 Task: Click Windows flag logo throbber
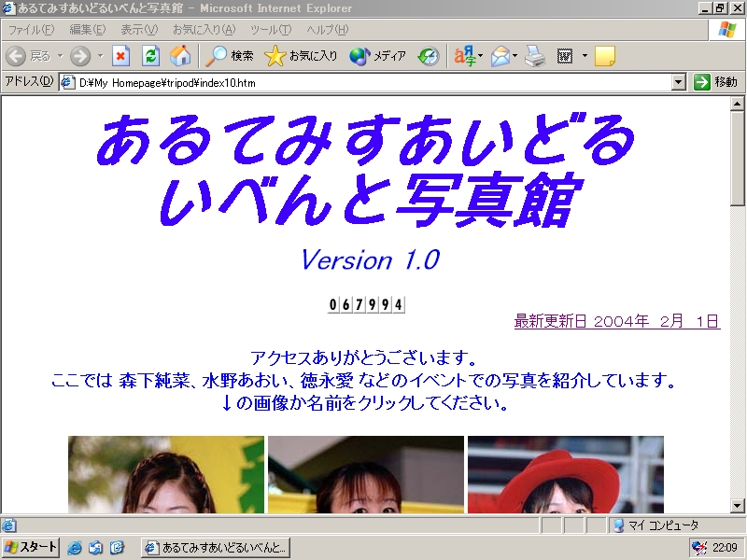727,30
